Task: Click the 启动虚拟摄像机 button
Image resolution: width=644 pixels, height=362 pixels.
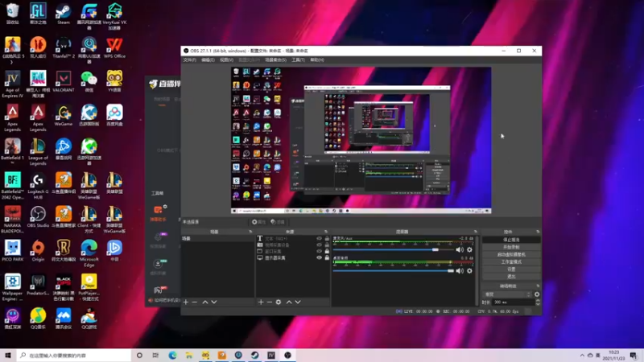Action: (x=511, y=254)
